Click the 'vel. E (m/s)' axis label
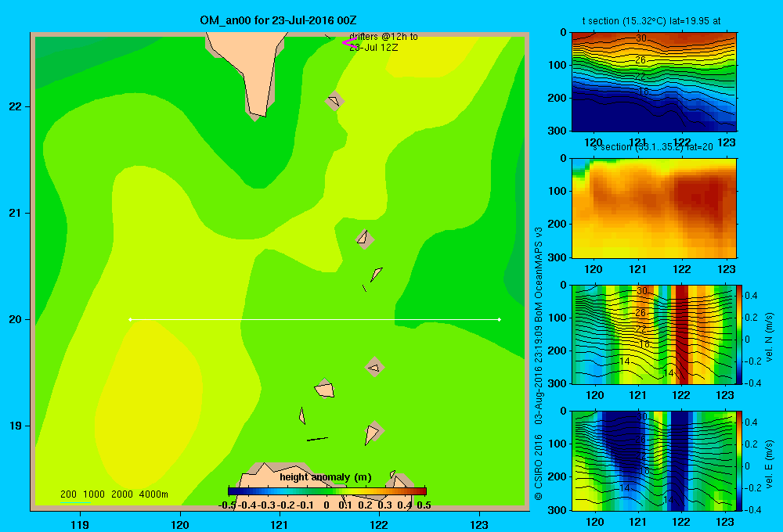 click(x=770, y=464)
